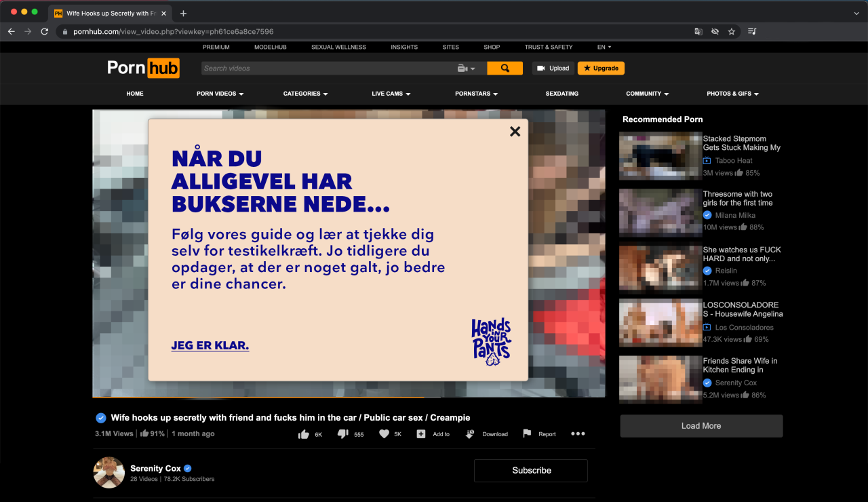This screenshot has width=868, height=502.
Task: Click the thumbs-up like icon
Action: click(304, 434)
